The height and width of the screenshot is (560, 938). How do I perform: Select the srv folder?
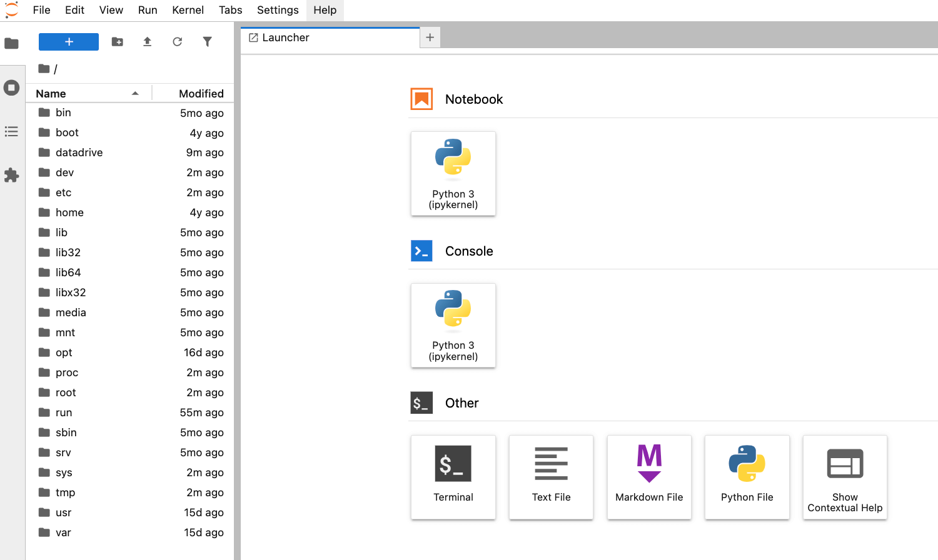130,452
